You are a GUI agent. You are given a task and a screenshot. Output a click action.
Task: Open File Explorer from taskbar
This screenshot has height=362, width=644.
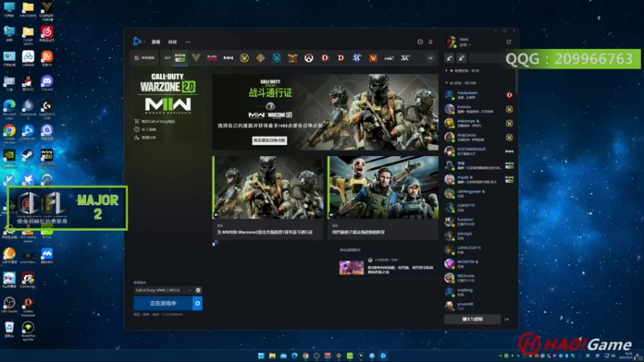(x=272, y=356)
